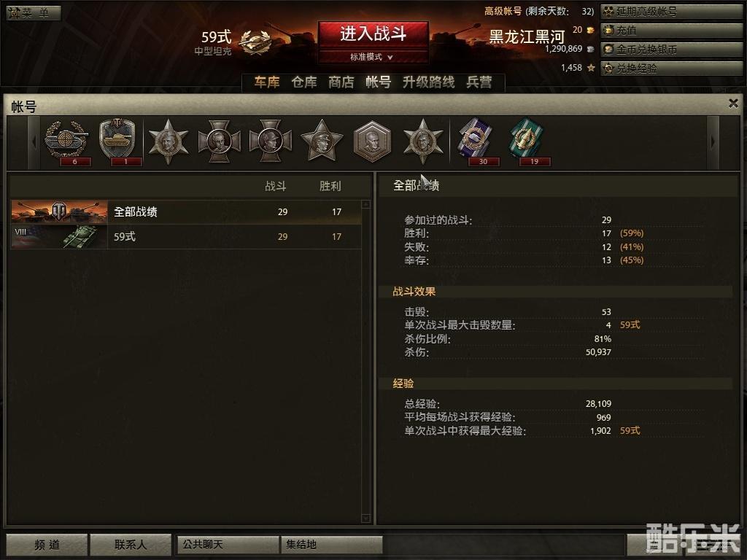Click the vehicle list scrollbar down arrow

point(366,518)
